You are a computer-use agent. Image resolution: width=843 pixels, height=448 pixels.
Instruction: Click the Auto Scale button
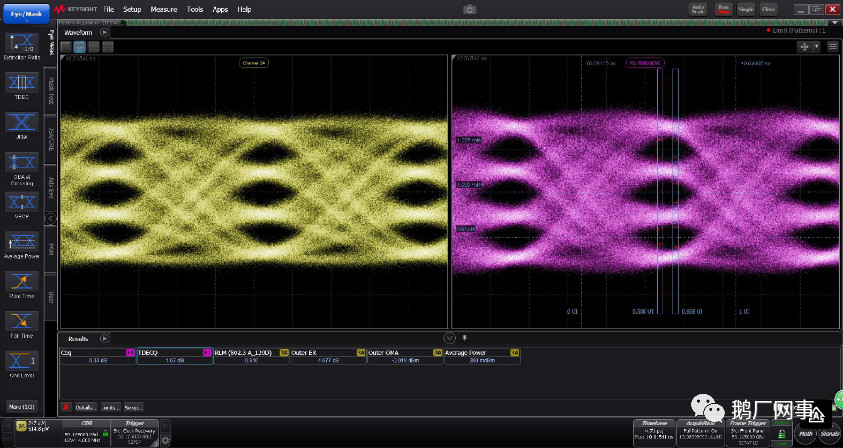(x=699, y=9)
